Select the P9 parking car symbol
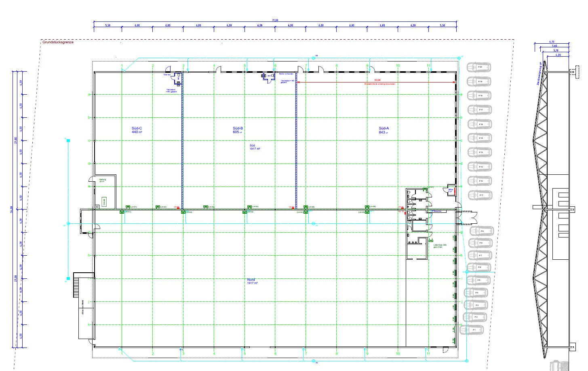This screenshot has height=371, width=588. point(481,231)
